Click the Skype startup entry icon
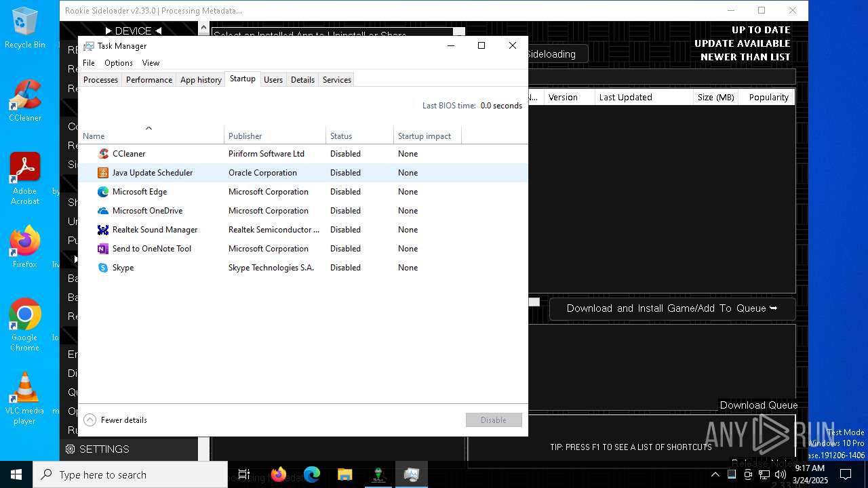The image size is (868, 488). (103, 268)
